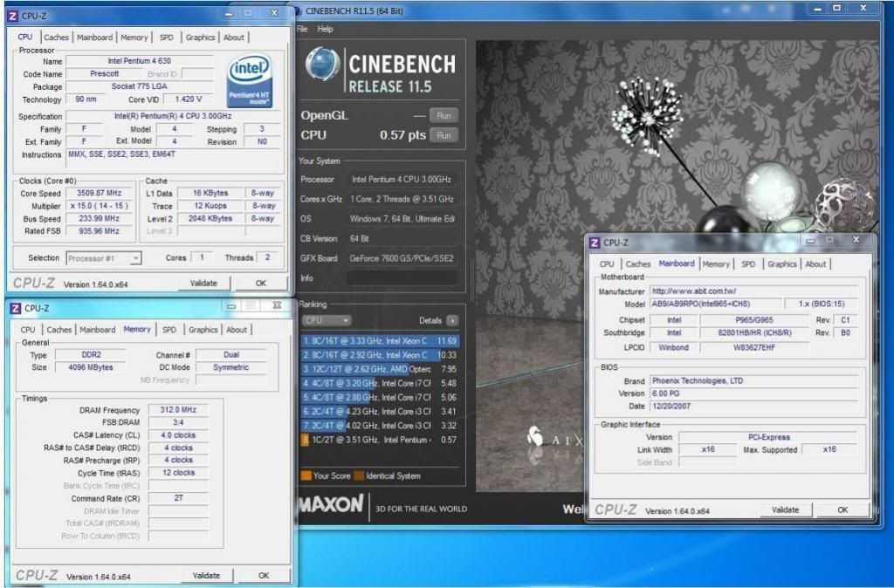The image size is (894, 588).
Task: Click the CPU-Z icon in Mainboard window title
Action: pyautogui.click(x=595, y=243)
